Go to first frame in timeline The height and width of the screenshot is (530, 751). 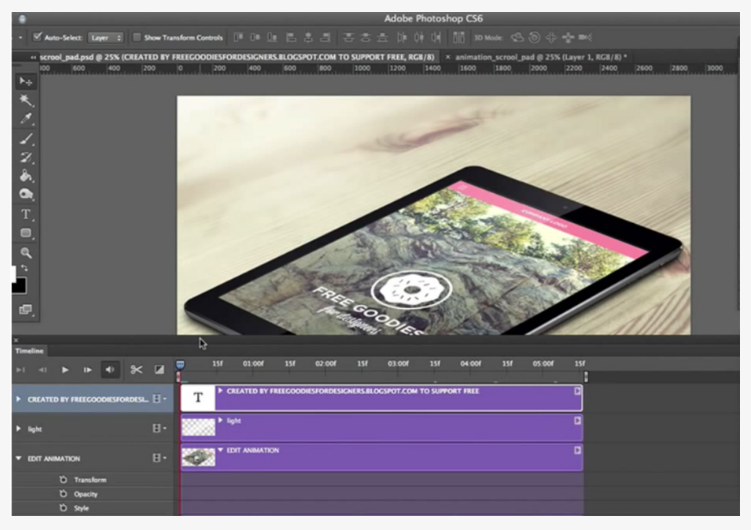20,370
